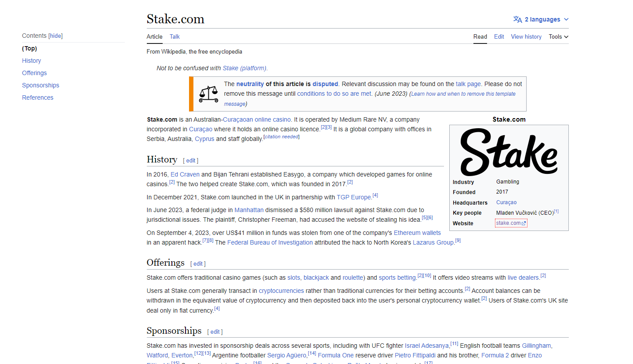The image size is (633, 364).
Task: Open Federal Bureau of Investigation link
Action: 270,242
